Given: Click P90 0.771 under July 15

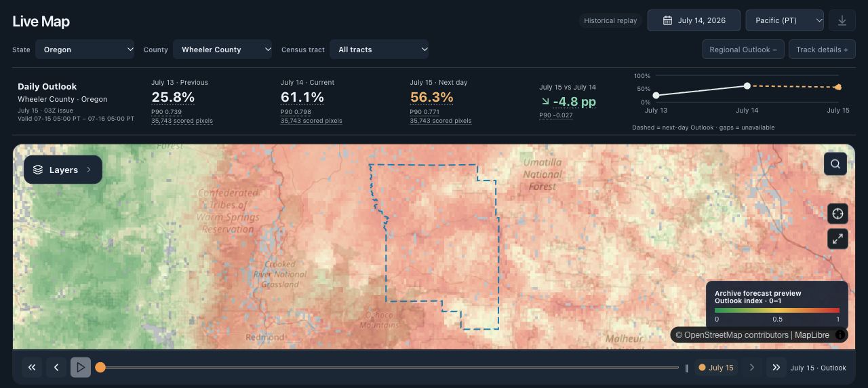Looking at the screenshot, I should coord(425,112).
